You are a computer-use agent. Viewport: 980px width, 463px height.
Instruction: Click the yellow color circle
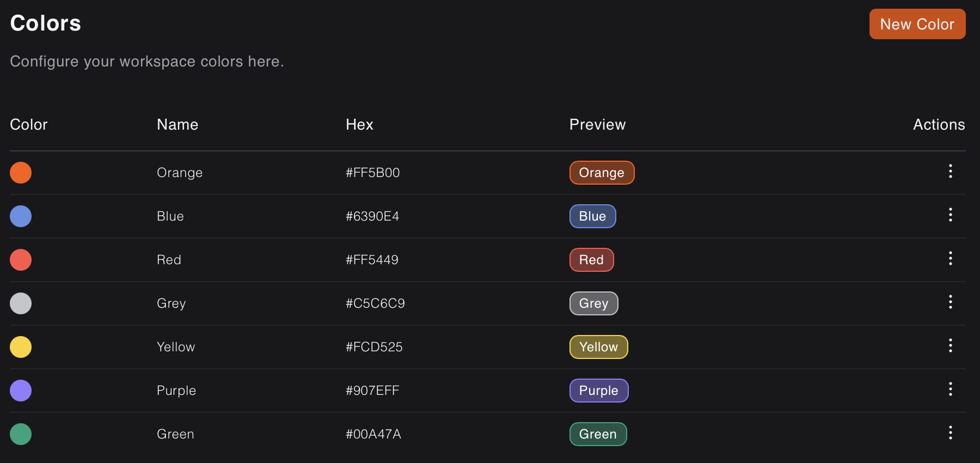(x=21, y=347)
